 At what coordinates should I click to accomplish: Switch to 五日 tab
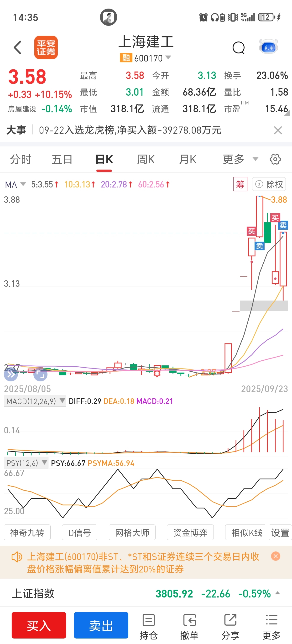[62, 159]
